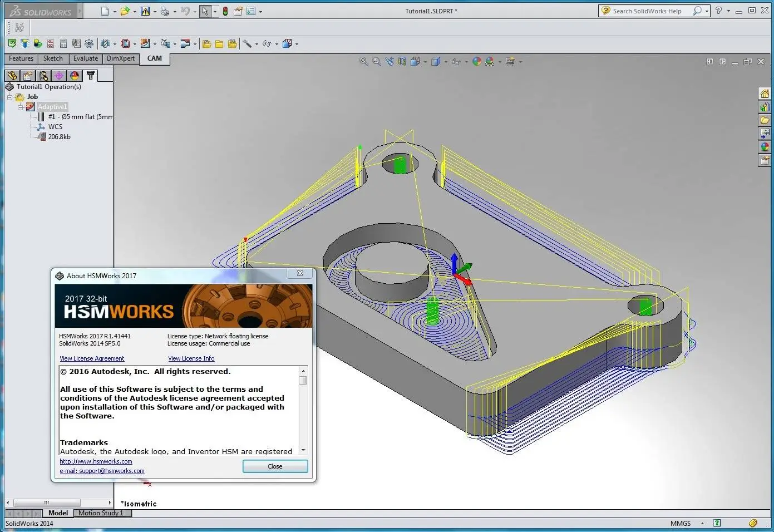774x532 pixels.
Task: Click the HSMWorks Generate Toolpath icon
Action: [x=12, y=43]
